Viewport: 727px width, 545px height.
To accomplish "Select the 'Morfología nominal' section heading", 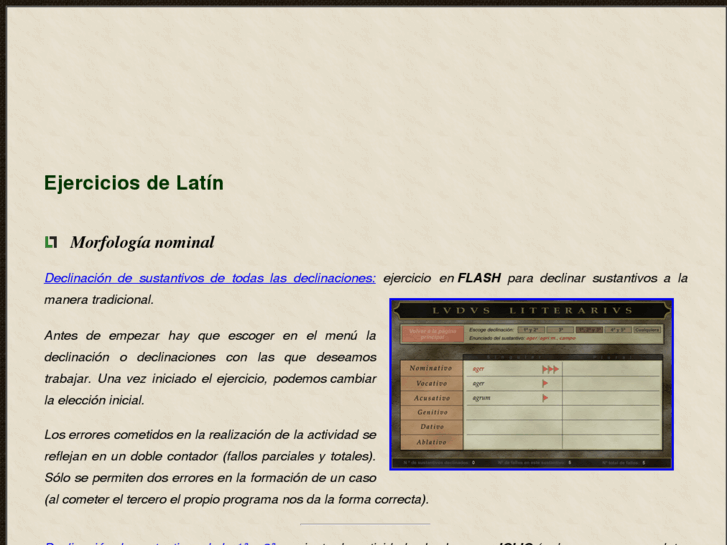I will (142, 242).
